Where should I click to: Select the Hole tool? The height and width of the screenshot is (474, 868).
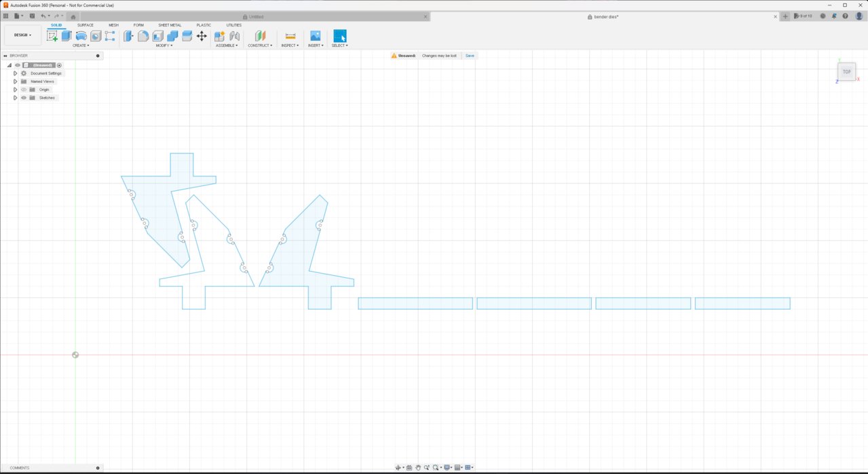(x=96, y=36)
